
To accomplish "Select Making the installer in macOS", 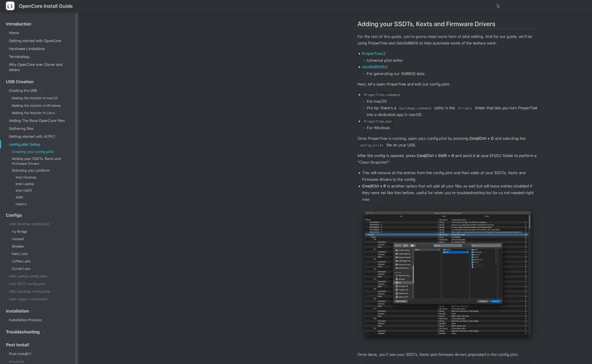I will [35, 98].
